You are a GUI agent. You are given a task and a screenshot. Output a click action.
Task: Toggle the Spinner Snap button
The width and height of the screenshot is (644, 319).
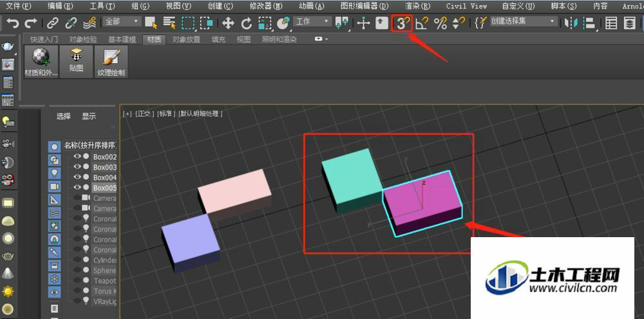point(459,23)
